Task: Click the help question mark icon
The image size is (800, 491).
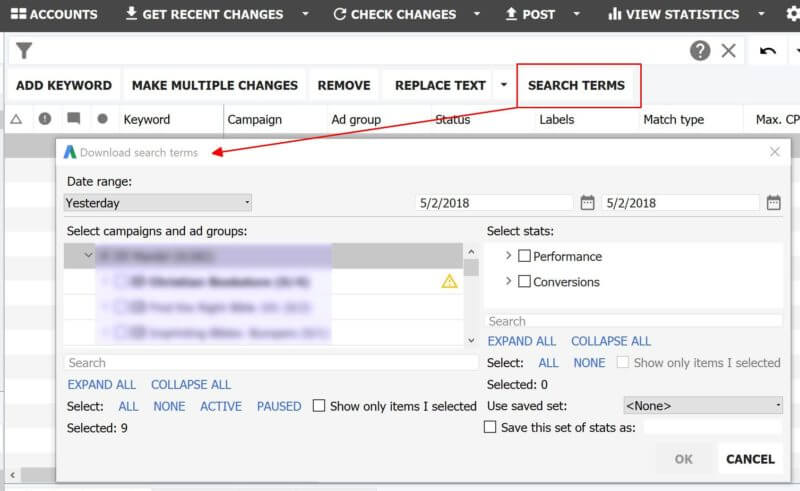Action: (700, 51)
